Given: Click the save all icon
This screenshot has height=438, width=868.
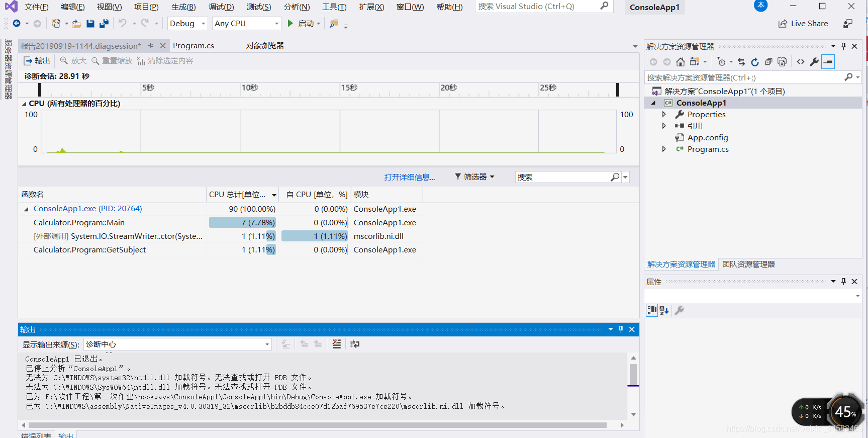Looking at the screenshot, I should point(104,24).
